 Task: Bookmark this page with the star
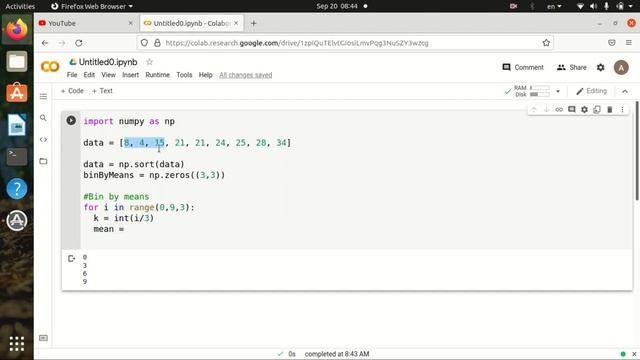point(546,43)
